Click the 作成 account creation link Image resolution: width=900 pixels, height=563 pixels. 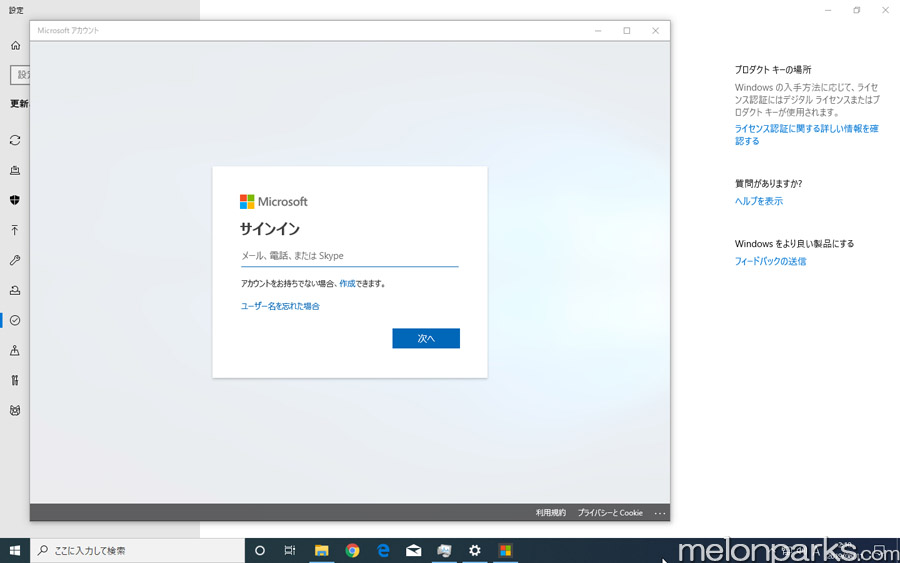[x=347, y=284]
